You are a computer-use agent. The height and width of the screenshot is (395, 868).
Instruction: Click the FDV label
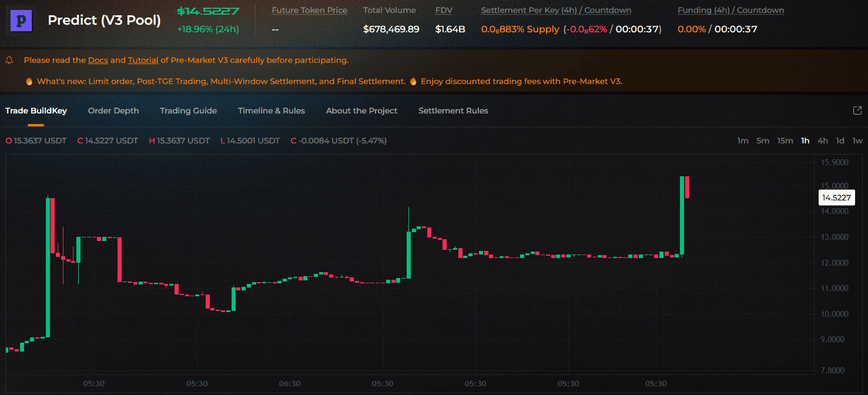(x=444, y=11)
